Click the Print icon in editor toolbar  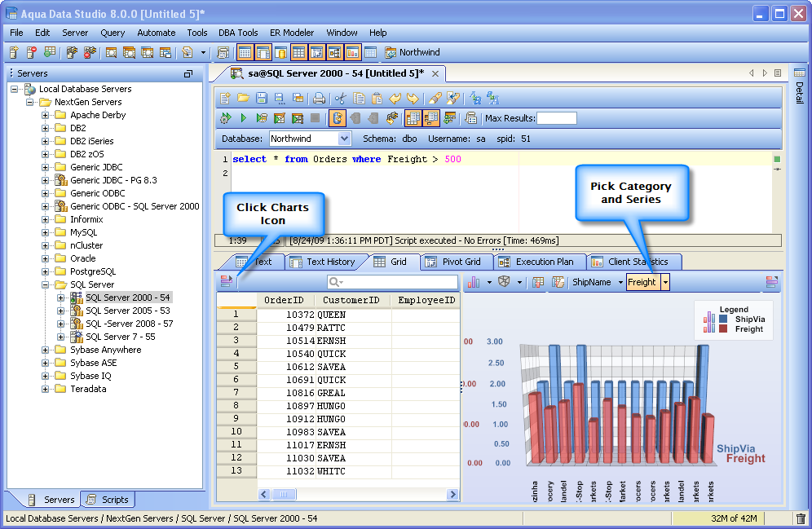(x=320, y=99)
